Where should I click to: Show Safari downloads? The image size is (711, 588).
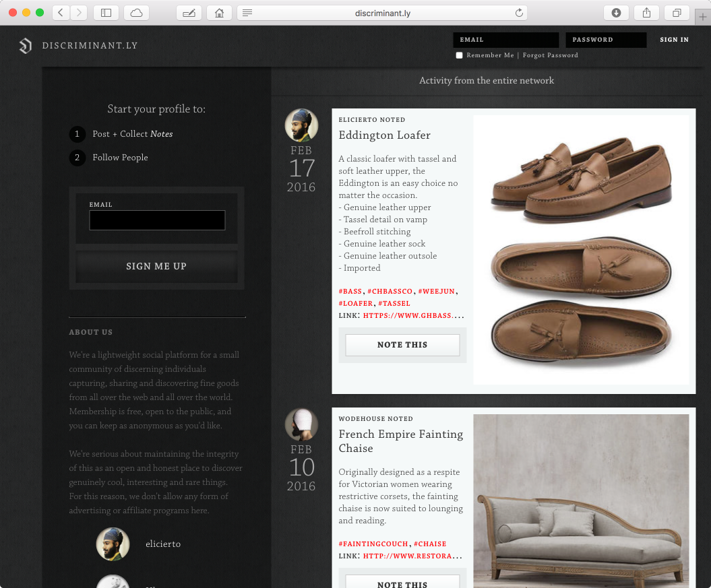pos(616,13)
